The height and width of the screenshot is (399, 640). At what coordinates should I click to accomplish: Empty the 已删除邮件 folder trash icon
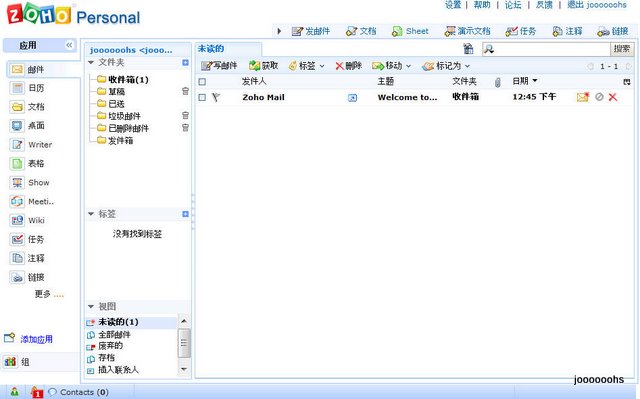click(x=185, y=128)
